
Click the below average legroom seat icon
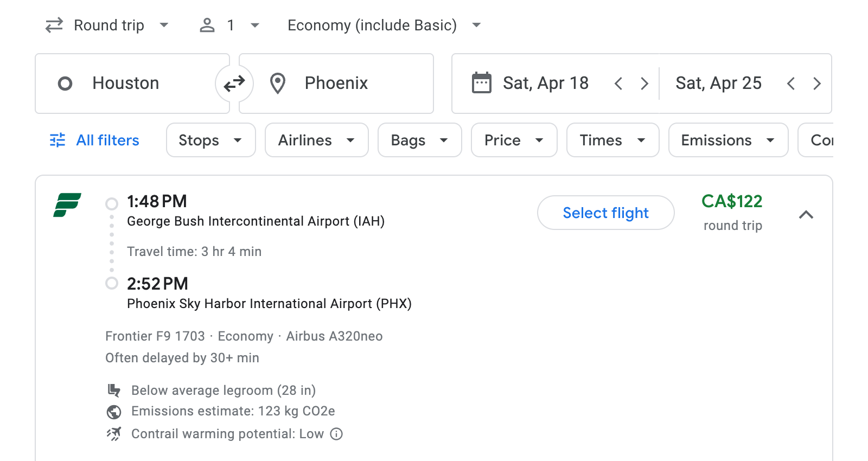click(x=114, y=390)
